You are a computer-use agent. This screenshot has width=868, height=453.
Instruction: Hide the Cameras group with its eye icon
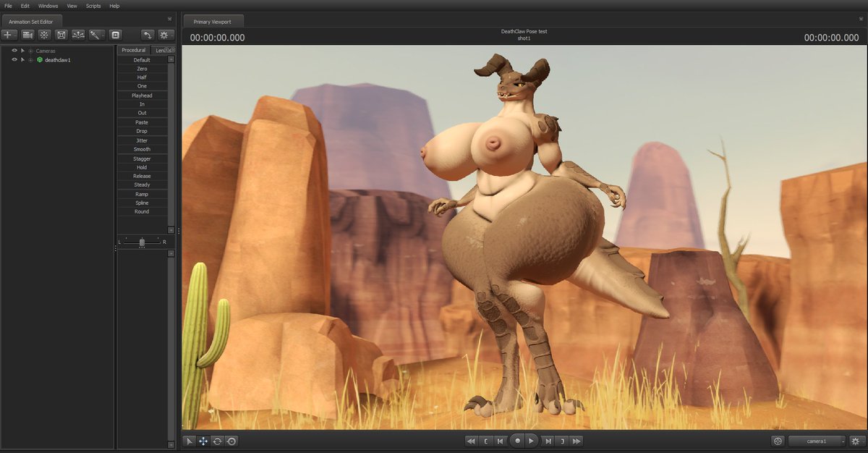click(x=14, y=51)
